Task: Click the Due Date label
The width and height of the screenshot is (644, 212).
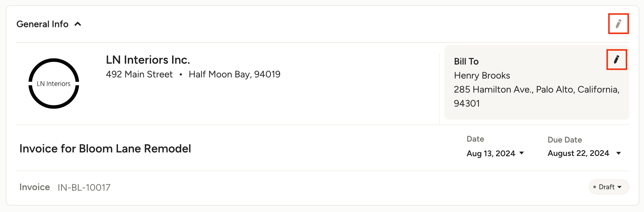Action: click(565, 140)
